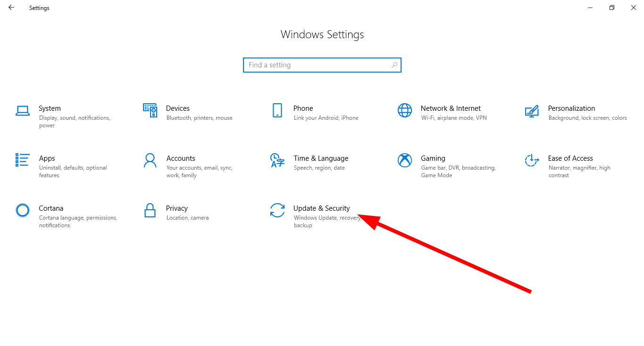Viewport: 644px width, 346px height.
Task: Open the Apps list icon
Action: [23, 160]
